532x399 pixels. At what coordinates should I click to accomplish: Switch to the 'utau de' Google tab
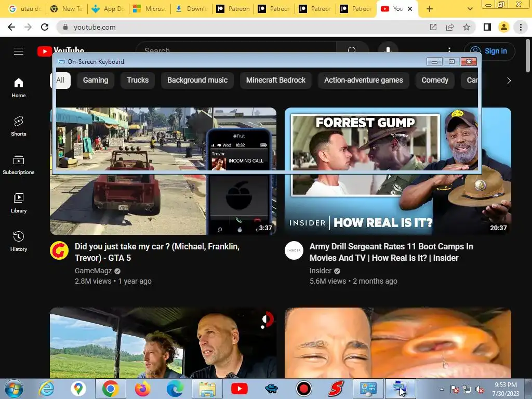pyautogui.click(x=24, y=9)
